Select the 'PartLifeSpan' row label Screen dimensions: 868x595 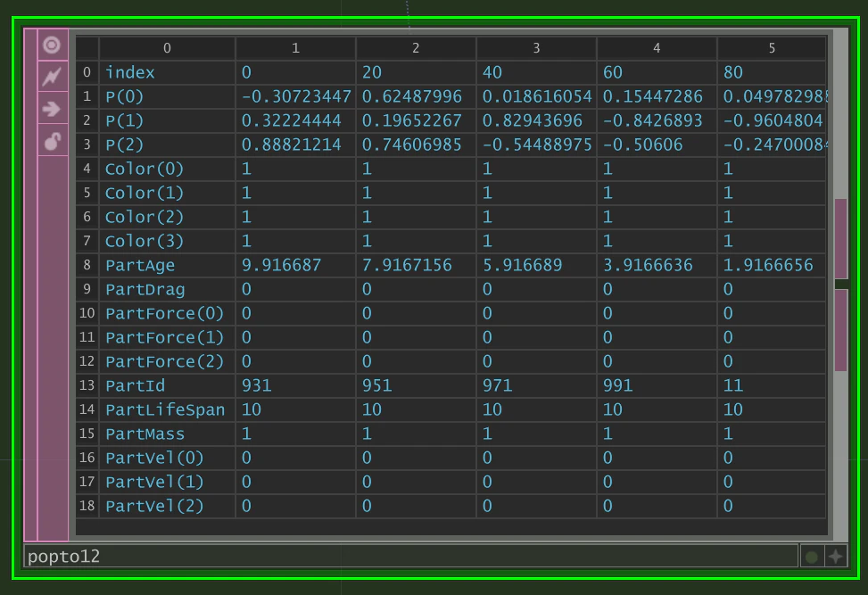point(165,409)
